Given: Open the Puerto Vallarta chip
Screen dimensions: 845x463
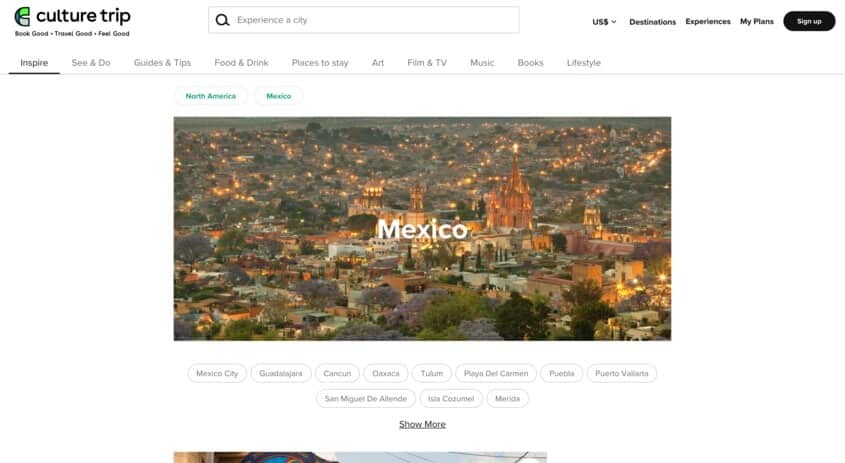Looking at the screenshot, I should [x=622, y=373].
